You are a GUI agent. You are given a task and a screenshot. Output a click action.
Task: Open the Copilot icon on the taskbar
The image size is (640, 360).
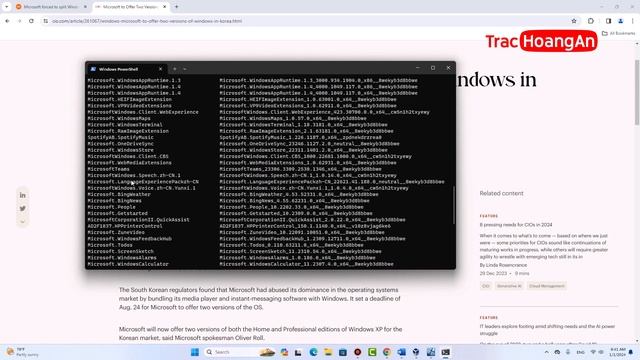tap(284, 352)
